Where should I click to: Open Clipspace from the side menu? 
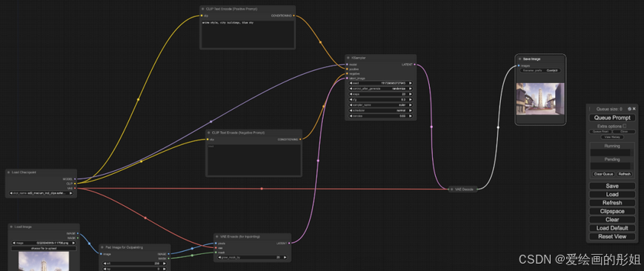[612, 212]
